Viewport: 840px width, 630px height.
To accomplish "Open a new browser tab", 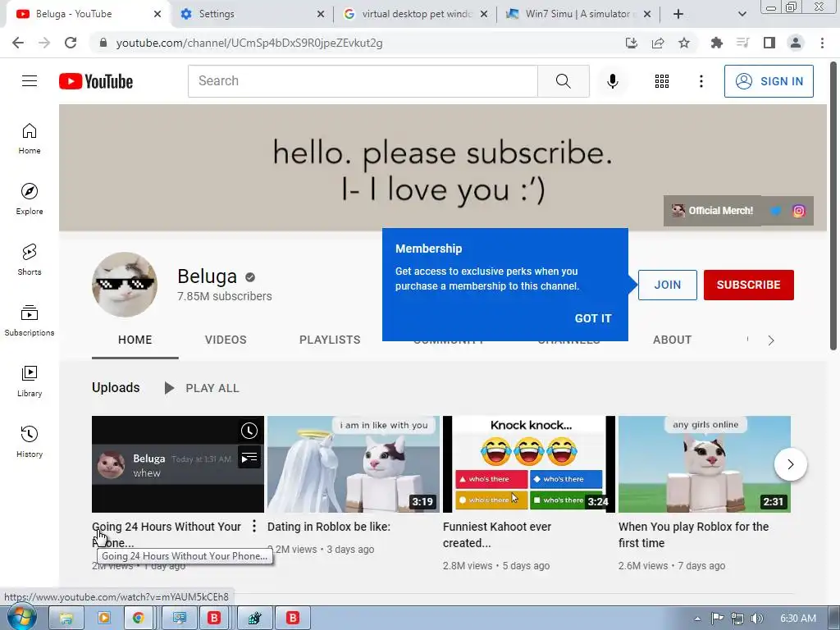I will pyautogui.click(x=678, y=14).
